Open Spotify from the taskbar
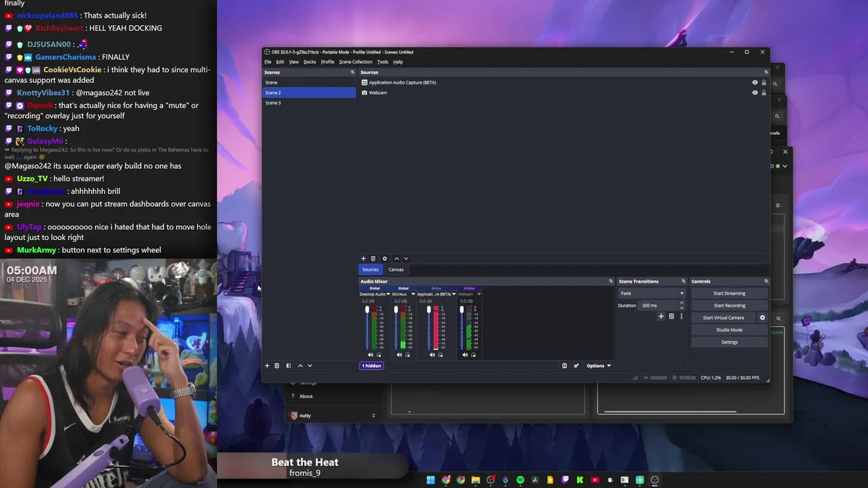This screenshot has height=488, width=868. point(520,480)
